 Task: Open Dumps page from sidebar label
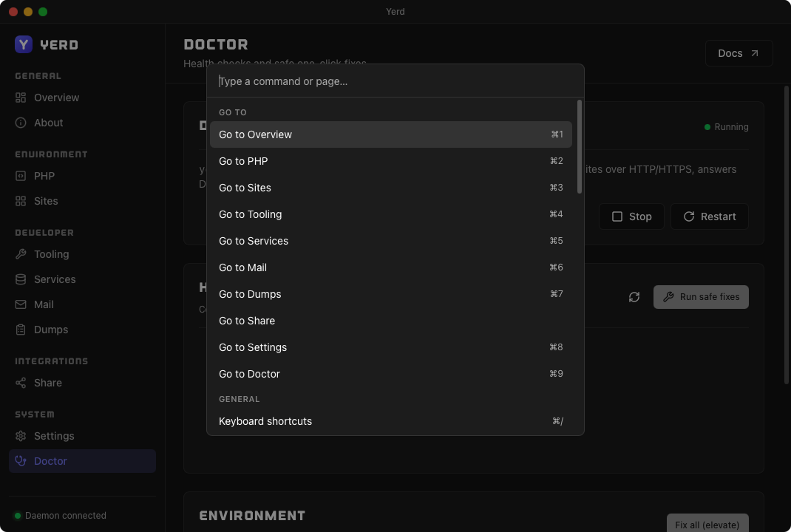click(51, 330)
